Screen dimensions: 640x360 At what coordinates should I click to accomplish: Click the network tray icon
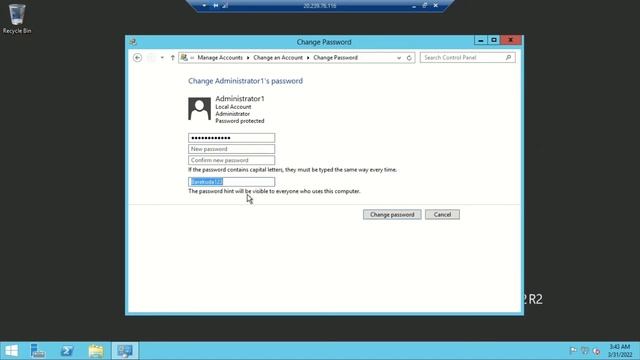coord(585,351)
